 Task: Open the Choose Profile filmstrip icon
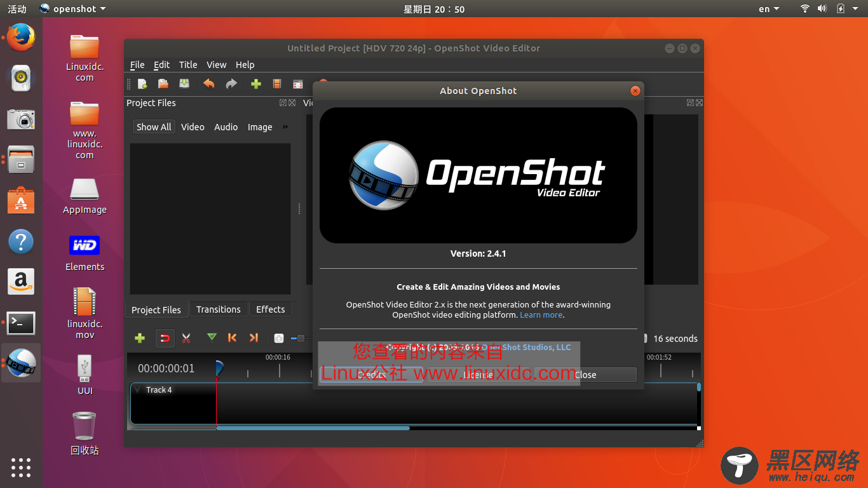pyautogui.click(x=277, y=84)
